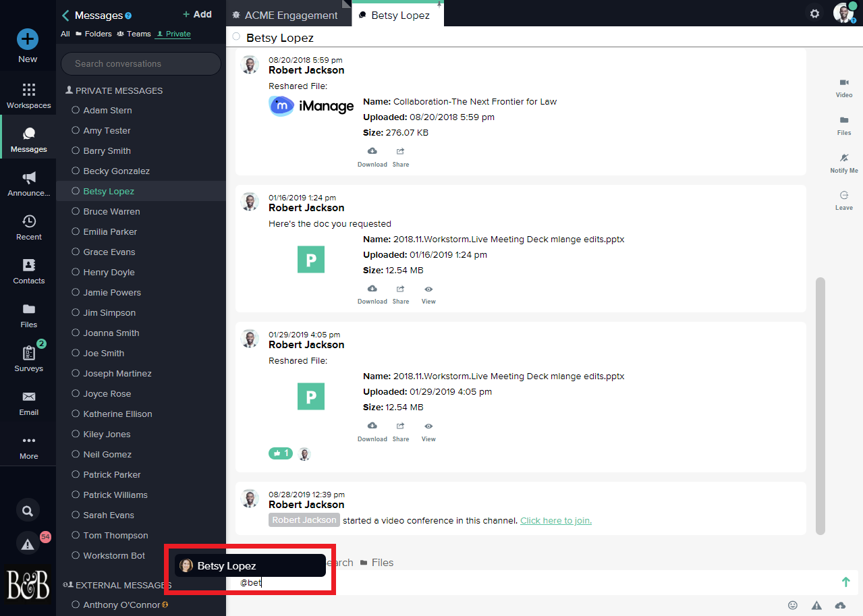Open the user profile avatar menu
The height and width of the screenshot is (616, 863).
843,13
